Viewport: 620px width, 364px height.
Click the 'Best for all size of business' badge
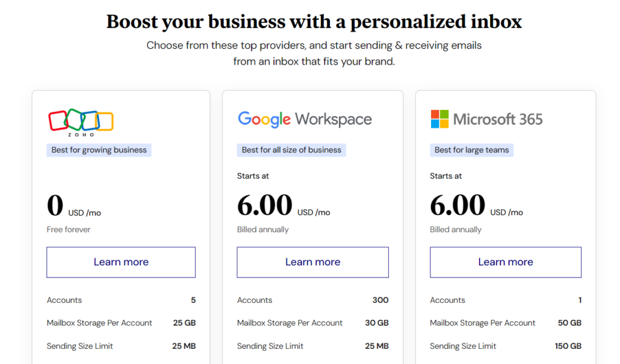click(x=291, y=149)
